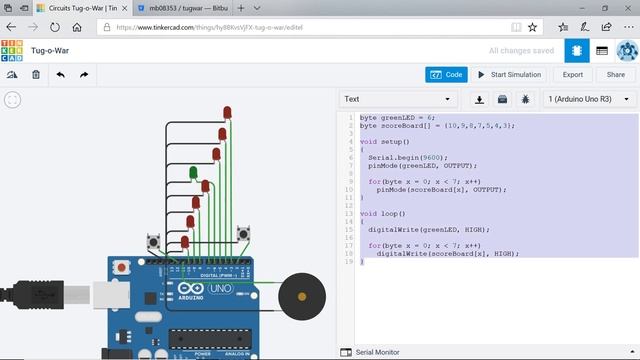The width and height of the screenshot is (640, 360).
Task: Click the 'pinMode(greenLED, OUTPUT);' line
Action: [422, 166]
